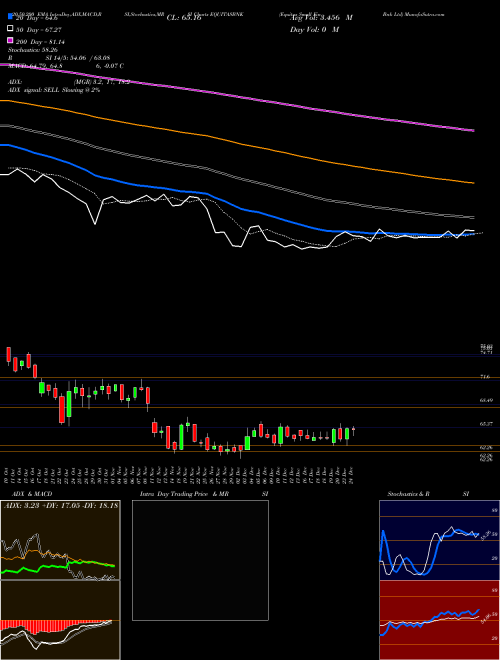The image size is (500, 660).
Task: Click the 'SI 14/3: 54.06 / 63.08' reading
Action: point(78,58)
